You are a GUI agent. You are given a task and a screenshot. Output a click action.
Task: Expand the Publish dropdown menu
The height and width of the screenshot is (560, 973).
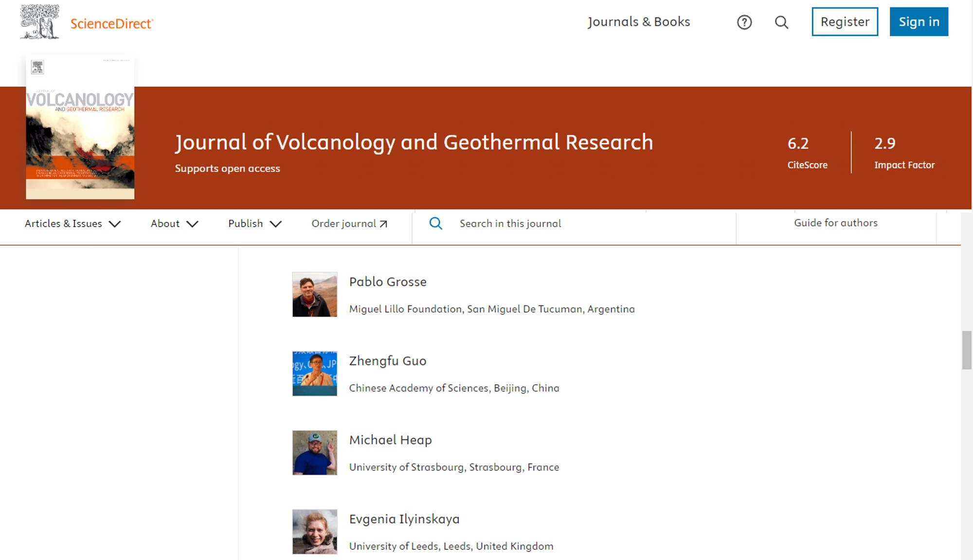click(254, 224)
